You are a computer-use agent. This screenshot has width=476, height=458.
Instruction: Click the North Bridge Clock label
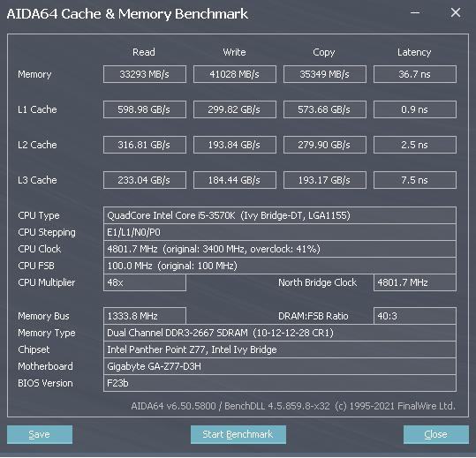click(x=318, y=282)
